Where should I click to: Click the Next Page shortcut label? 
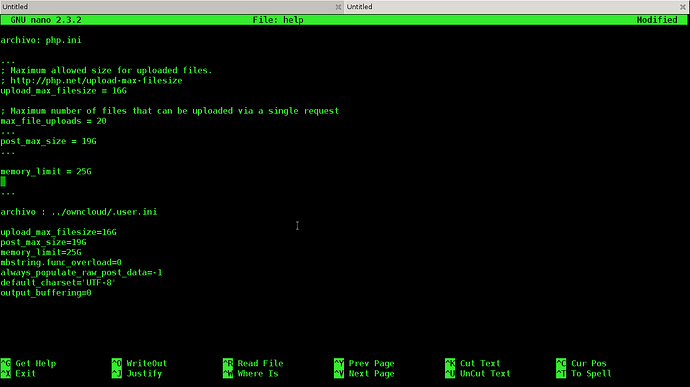[371, 374]
